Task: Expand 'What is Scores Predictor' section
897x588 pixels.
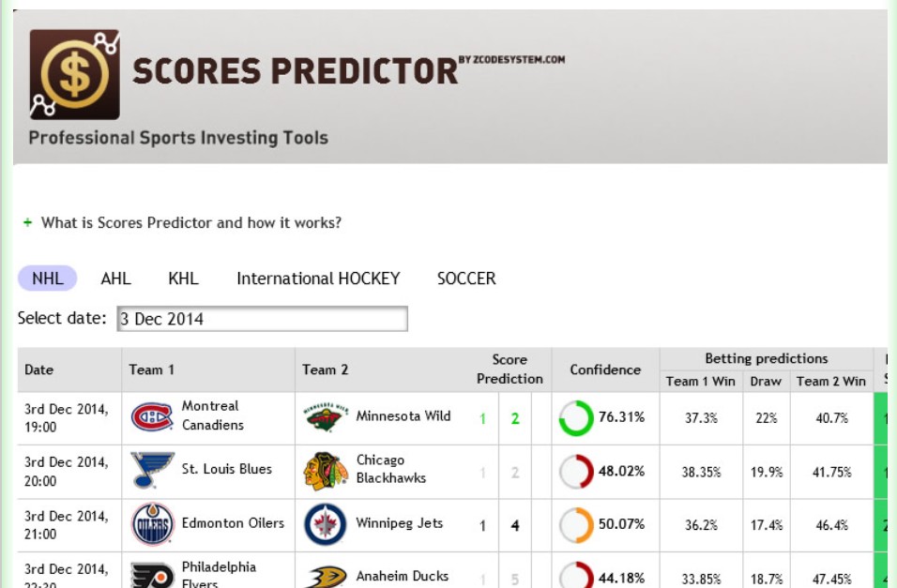Action: (x=190, y=223)
